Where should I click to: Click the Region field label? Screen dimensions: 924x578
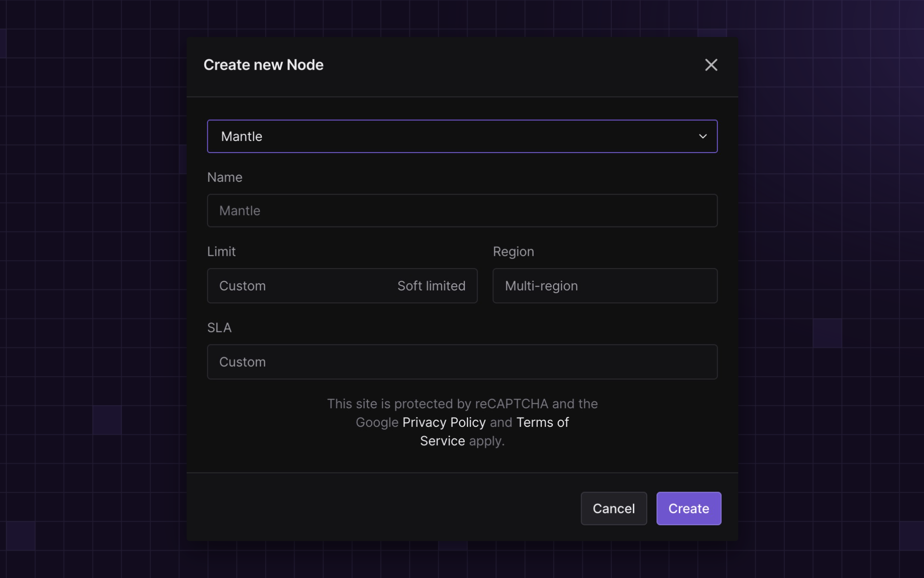click(513, 252)
